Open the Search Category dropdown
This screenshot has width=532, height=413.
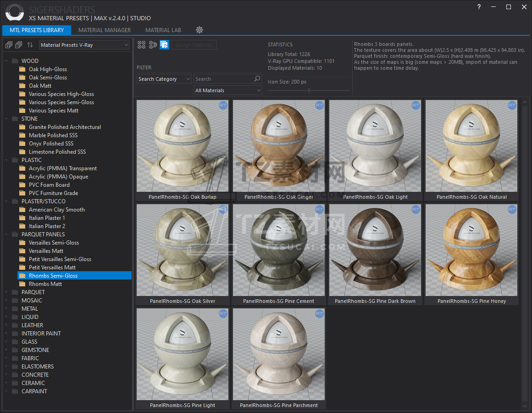pos(164,79)
